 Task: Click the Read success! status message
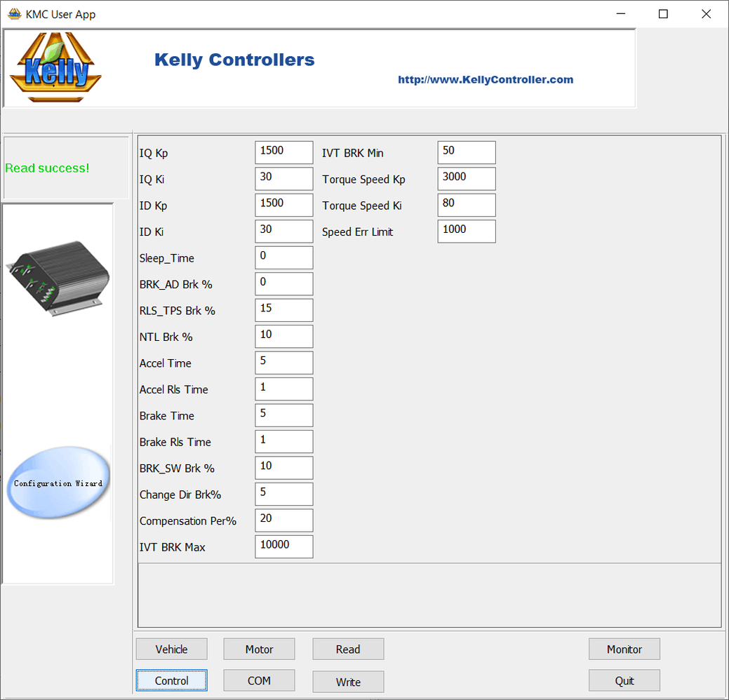coord(47,168)
